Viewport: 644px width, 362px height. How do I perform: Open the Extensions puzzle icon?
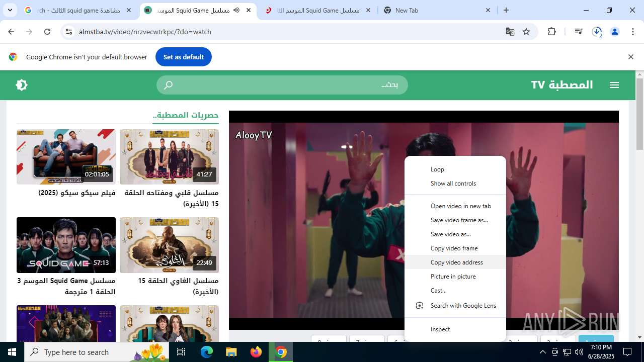[552, 32]
